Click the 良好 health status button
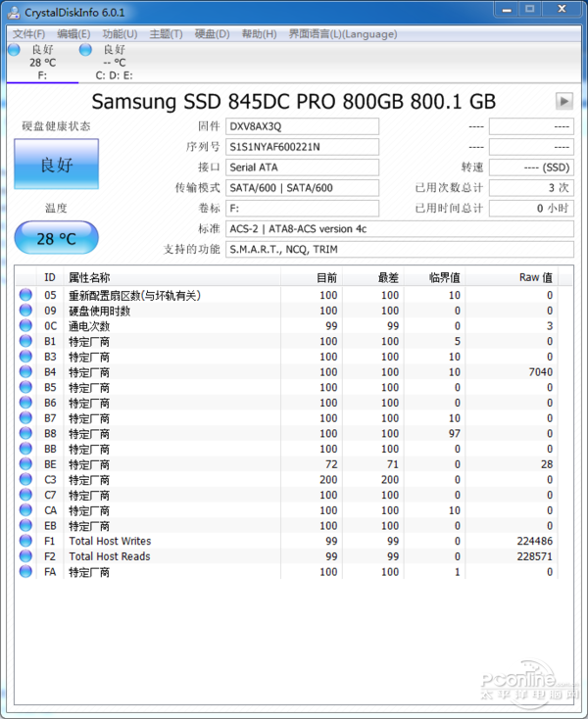 [57, 165]
